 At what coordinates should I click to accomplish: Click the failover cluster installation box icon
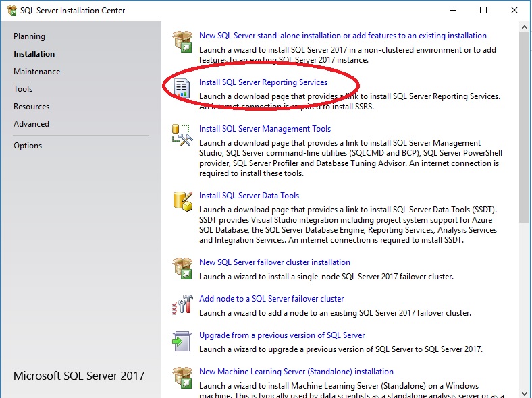click(182, 268)
